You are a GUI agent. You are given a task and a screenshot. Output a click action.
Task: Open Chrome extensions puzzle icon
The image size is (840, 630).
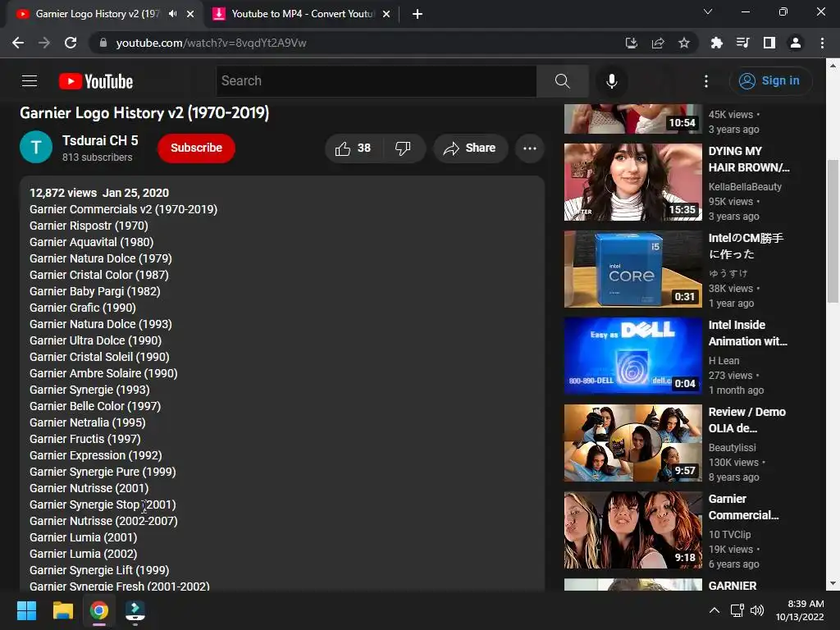(x=716, y=43)
